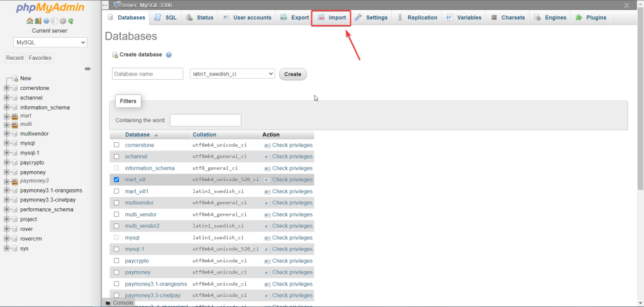Click the Database name input field
Viewport: 644px width, 307px height.
(147, 74)
